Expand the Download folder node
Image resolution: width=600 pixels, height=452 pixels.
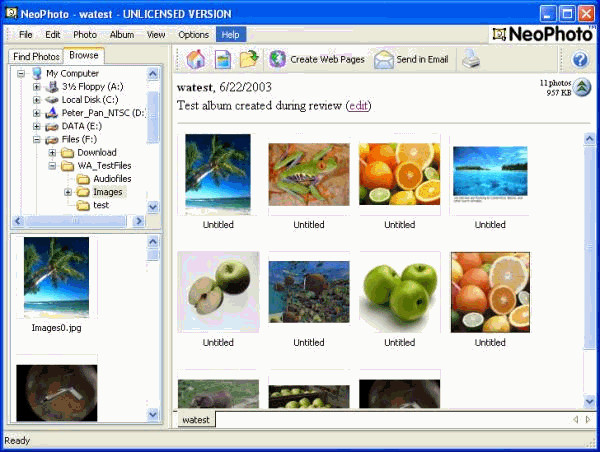pyautogui.click(x=52, y=153)
